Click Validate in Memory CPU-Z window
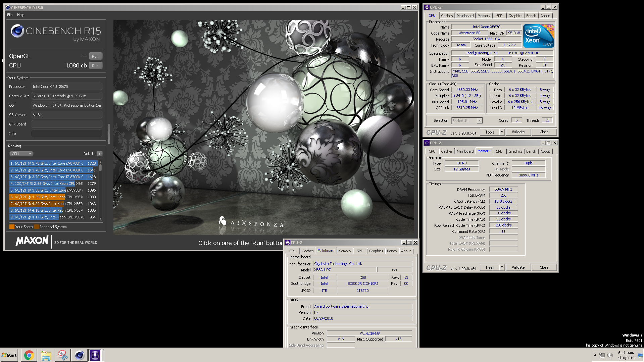The width and height of the screenshot is (644, 362). (x=518, y=268)
